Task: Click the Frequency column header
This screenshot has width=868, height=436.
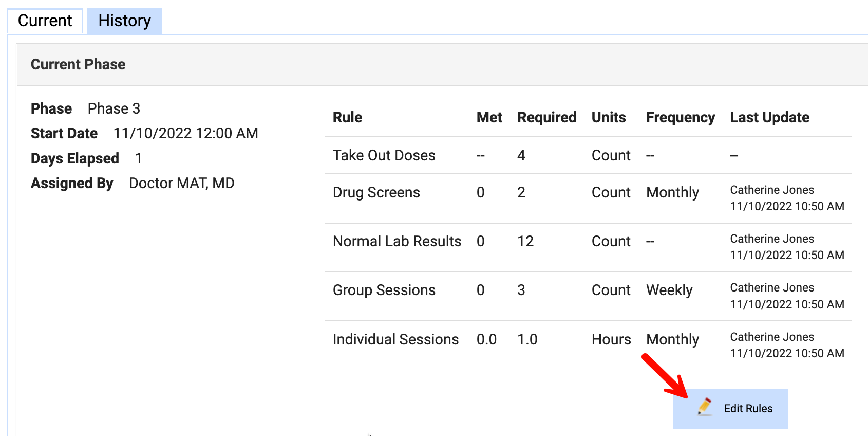Action: [680, 117]
